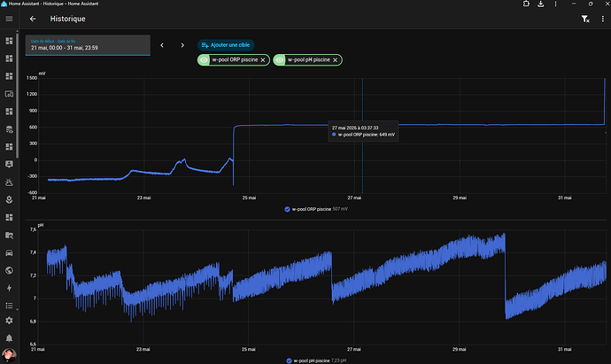Click tooltip text 27 mai 2026 à 03:37:33
The image size is (611, 364).
pyautogui.click(x=355, y=128)
